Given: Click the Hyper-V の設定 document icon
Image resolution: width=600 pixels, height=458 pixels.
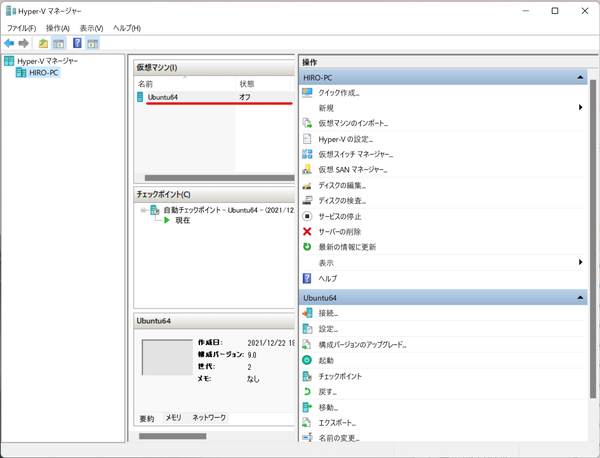Looking at the screenshot, I should point(307,139).
